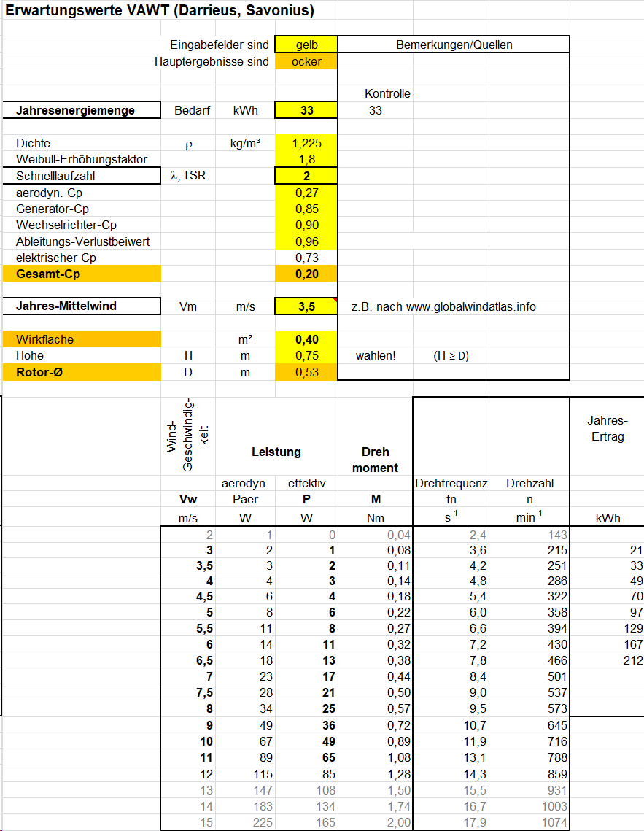The height and width of the screenshot is (831, 644).
Task: Select the Rotor-Ø result cell 0,53
Action: (x=306, y=372)
